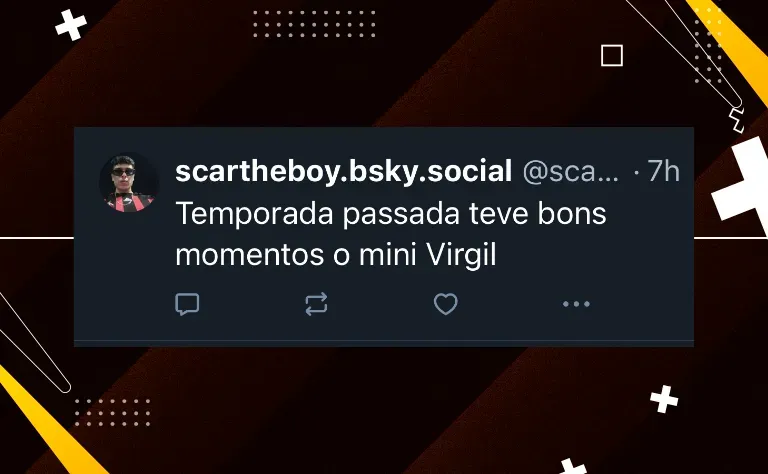Screen dimensions: 768x474
Task: Click the truncated @sca... handle
Action: coord(571,172)
